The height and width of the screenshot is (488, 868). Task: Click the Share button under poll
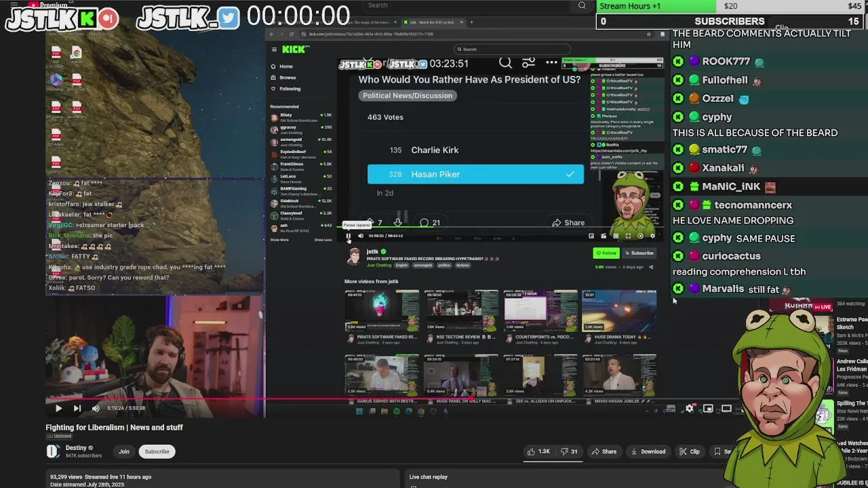(x=568, y=222)
